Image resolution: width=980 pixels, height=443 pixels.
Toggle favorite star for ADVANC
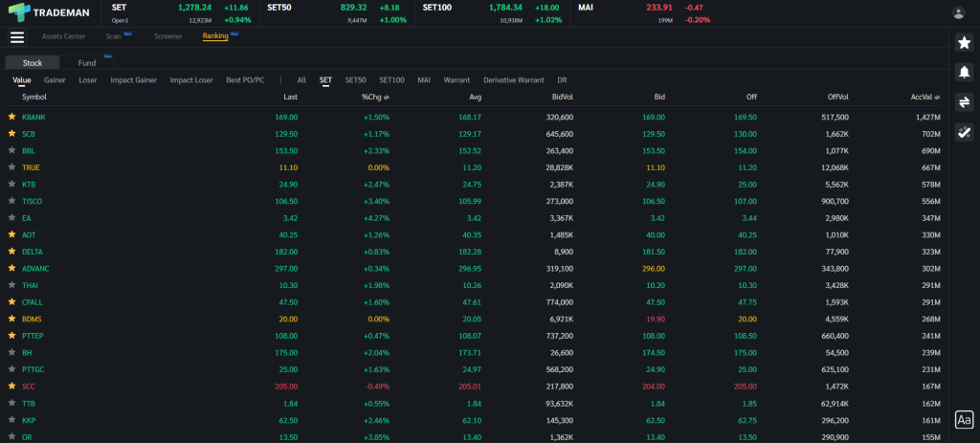(x=11, y=269)
